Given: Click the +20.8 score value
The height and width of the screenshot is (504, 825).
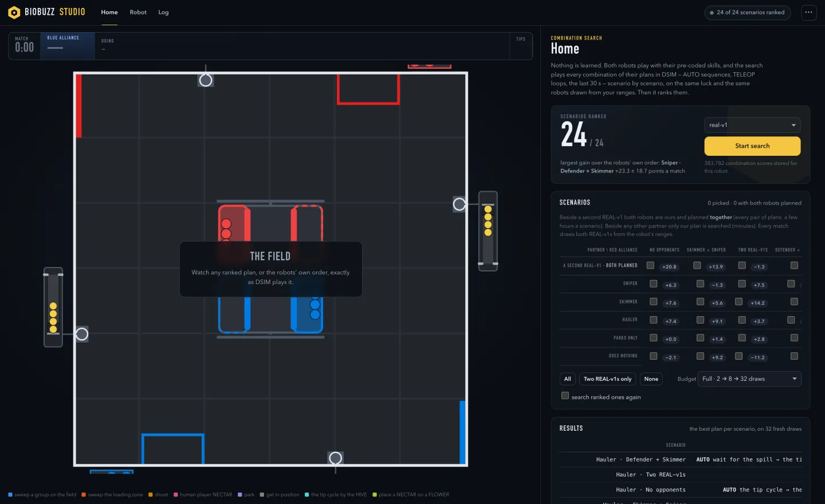Looking at the screenshot, I should (669, 267).
